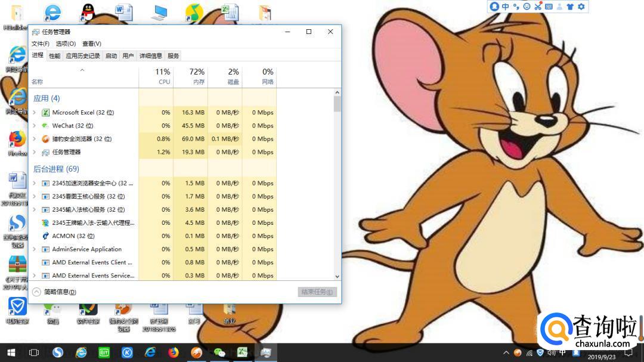Open input method settings gear icon

pyautogui.click(x=581, y=7)
